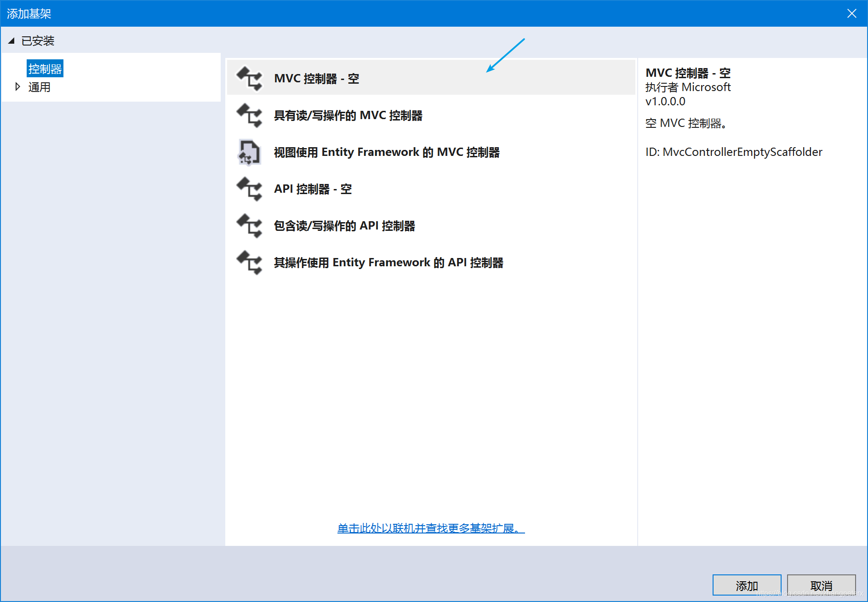Click the MVC 控制器 - 空 heading in details pane
Screen dimensions: 868x602
[x=688, y=73]
